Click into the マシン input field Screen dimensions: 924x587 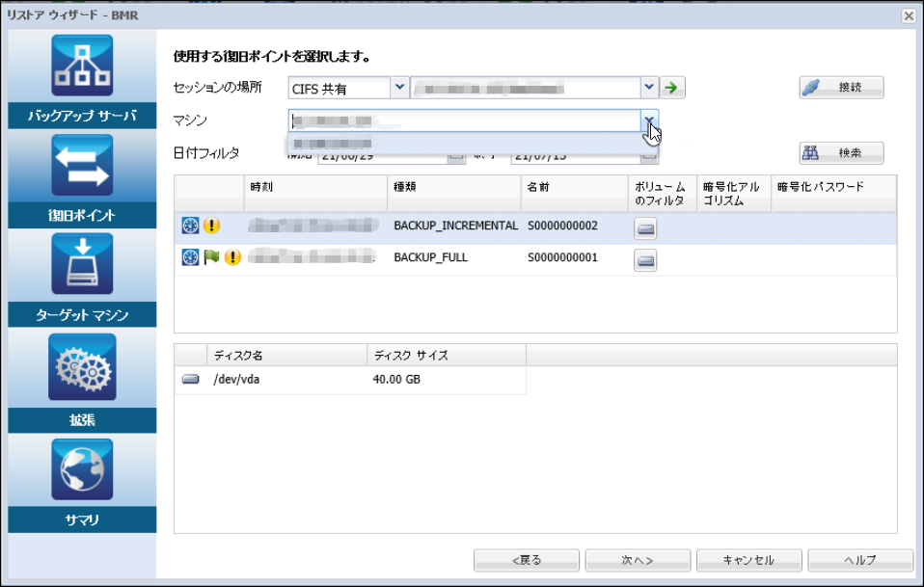[465, 120]
